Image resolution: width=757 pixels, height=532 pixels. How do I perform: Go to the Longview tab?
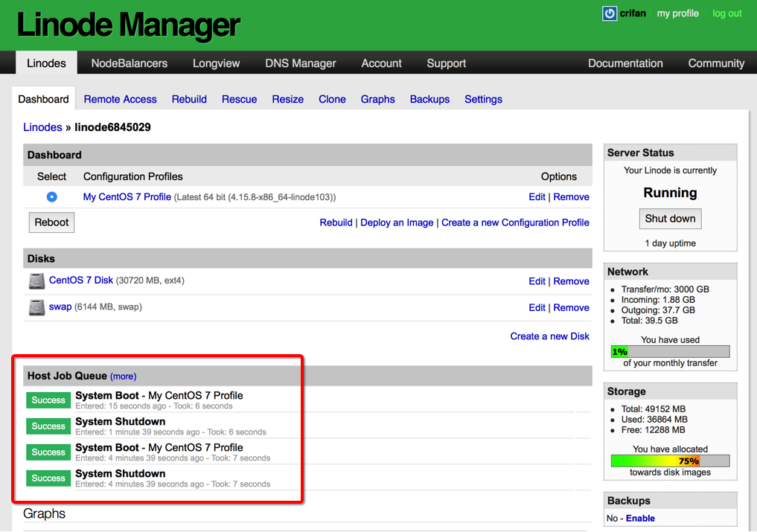217,63
